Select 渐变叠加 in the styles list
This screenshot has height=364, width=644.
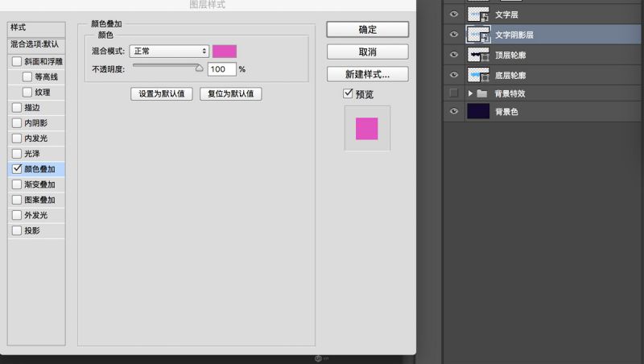point(39,184)
